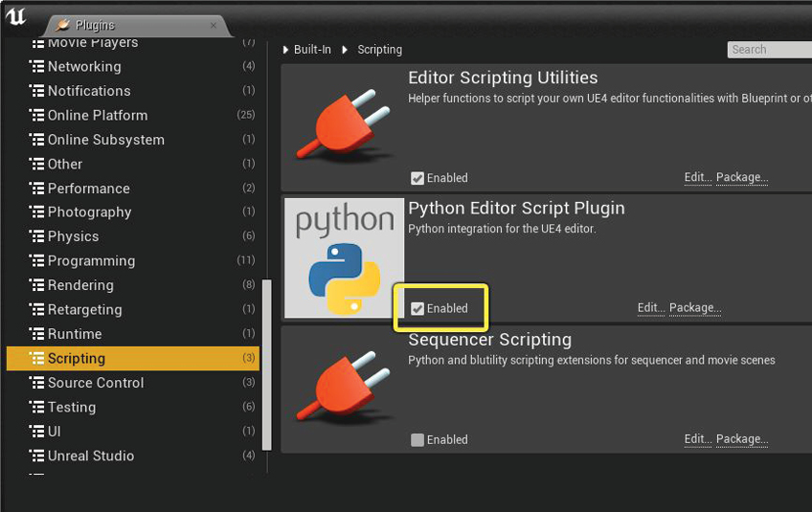Image resolution: width=812 pixels, height=512 pixels.
Task: Click the Python plugin logo thumbnail
Action: point(344,257)
